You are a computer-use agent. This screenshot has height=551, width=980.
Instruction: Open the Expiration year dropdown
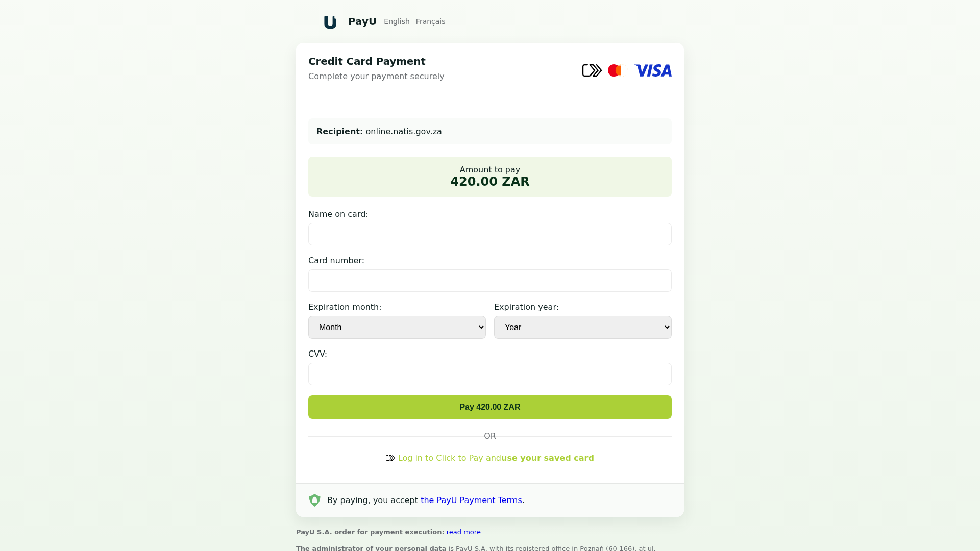(582, 327)
